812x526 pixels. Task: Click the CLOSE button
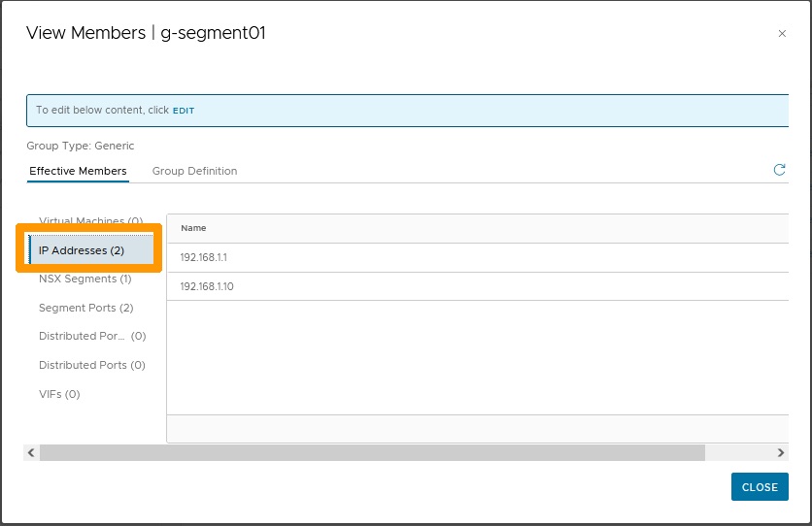point(760,486)
